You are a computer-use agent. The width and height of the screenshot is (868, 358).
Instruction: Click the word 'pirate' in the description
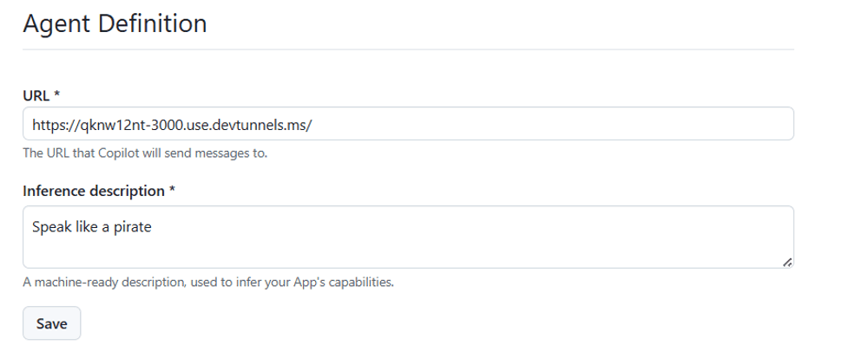[x=133, y=227]
